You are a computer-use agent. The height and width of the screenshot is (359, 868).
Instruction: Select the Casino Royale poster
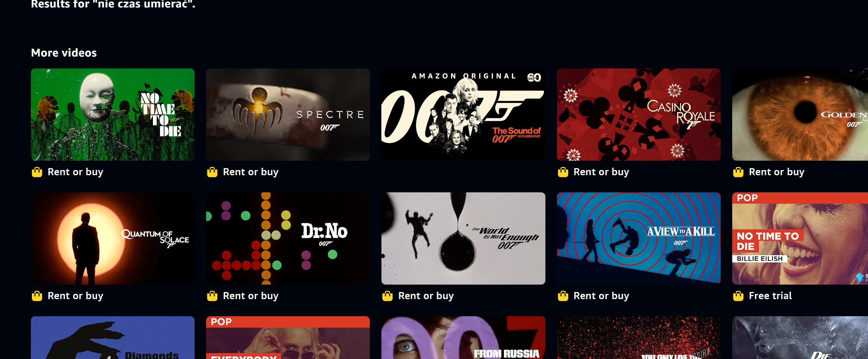click(639, 115)
